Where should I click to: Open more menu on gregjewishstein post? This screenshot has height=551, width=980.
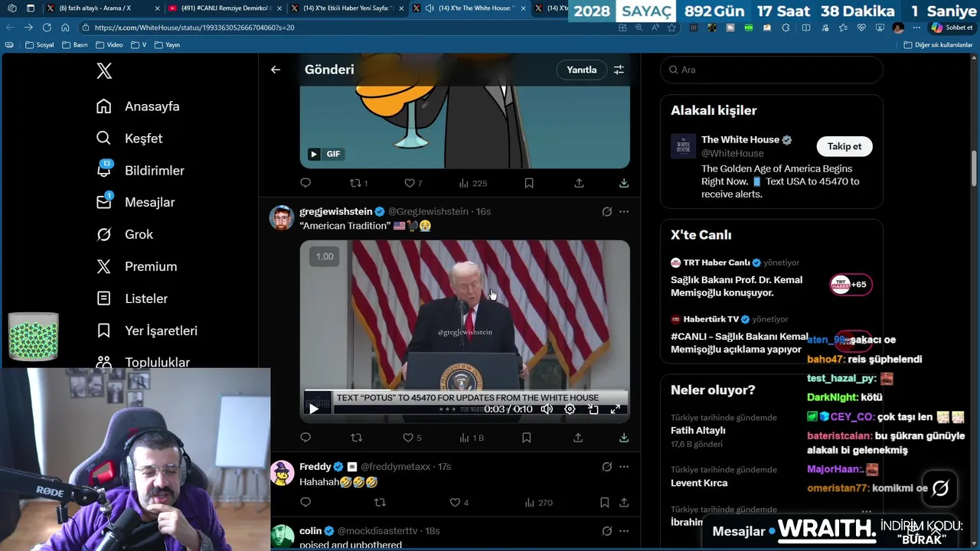pyautogui.click(x=624, y=211)
